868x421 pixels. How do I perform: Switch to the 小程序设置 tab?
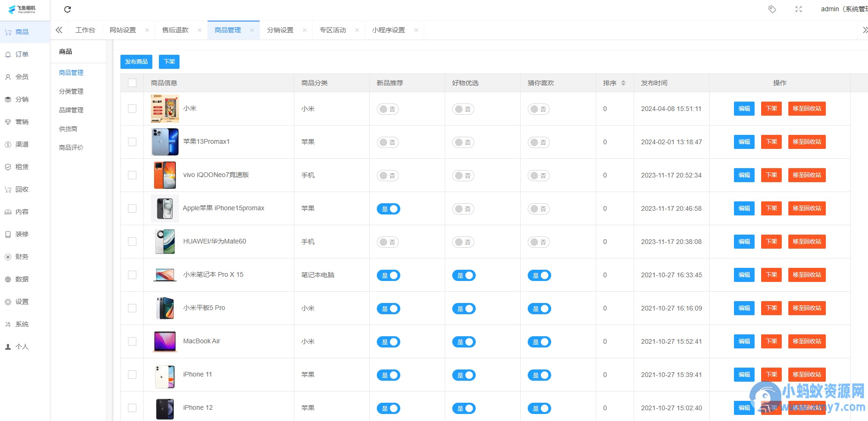pyautogui.click(x=389, y=30)
